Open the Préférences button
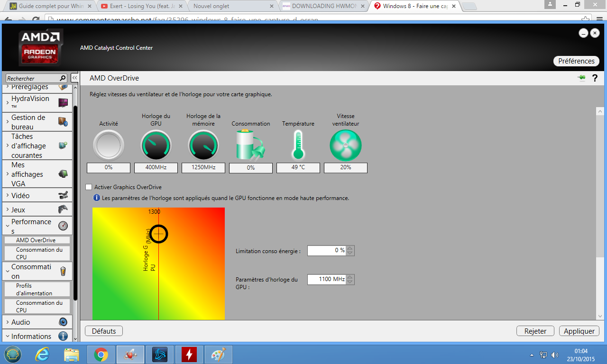 pyautogui.click(x=576, y=61)
